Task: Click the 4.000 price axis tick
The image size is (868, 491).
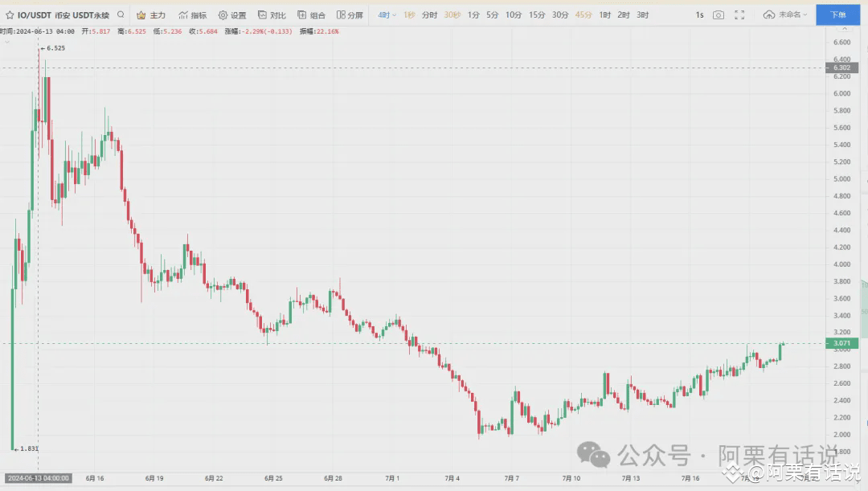Action: 841,264
